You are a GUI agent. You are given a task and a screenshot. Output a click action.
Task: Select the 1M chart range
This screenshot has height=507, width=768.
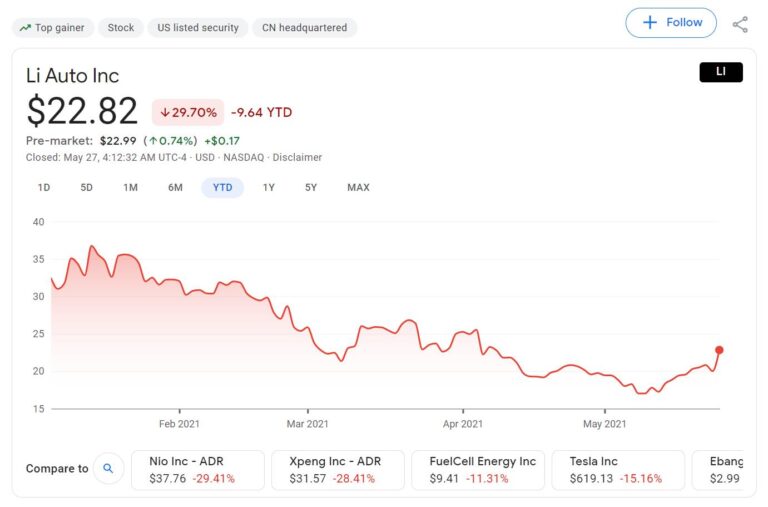[130, 187]
